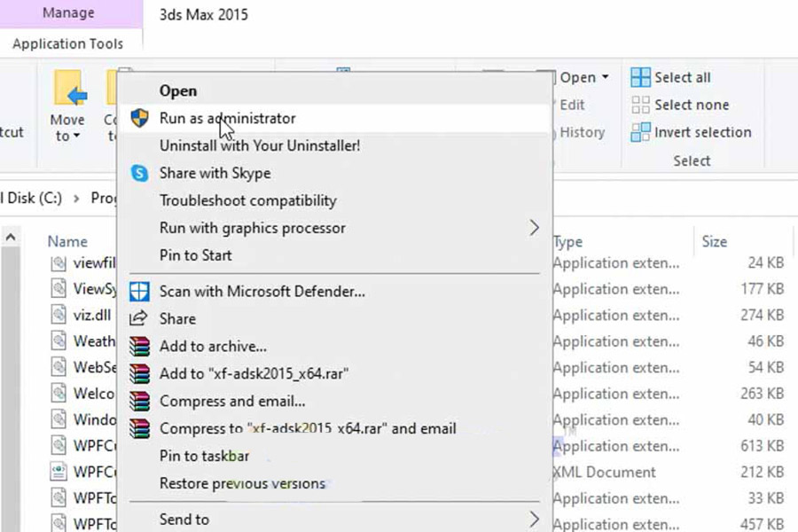Click WinRAR icon beside Add to archive

click(x=139, y=347)
